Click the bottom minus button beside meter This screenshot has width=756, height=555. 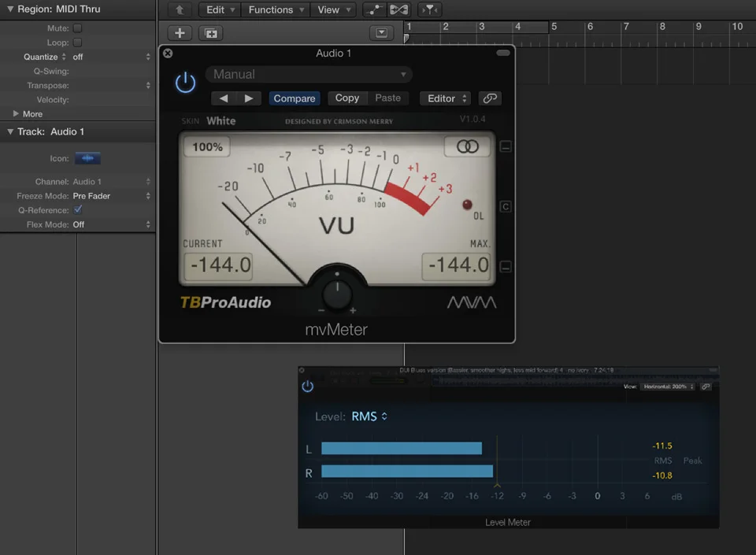506,266
